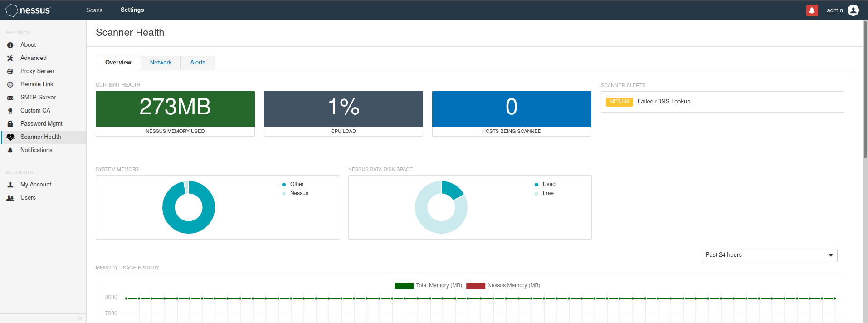868x323 pixels.
Task: Open the Users page
Action: click(28, 197)
